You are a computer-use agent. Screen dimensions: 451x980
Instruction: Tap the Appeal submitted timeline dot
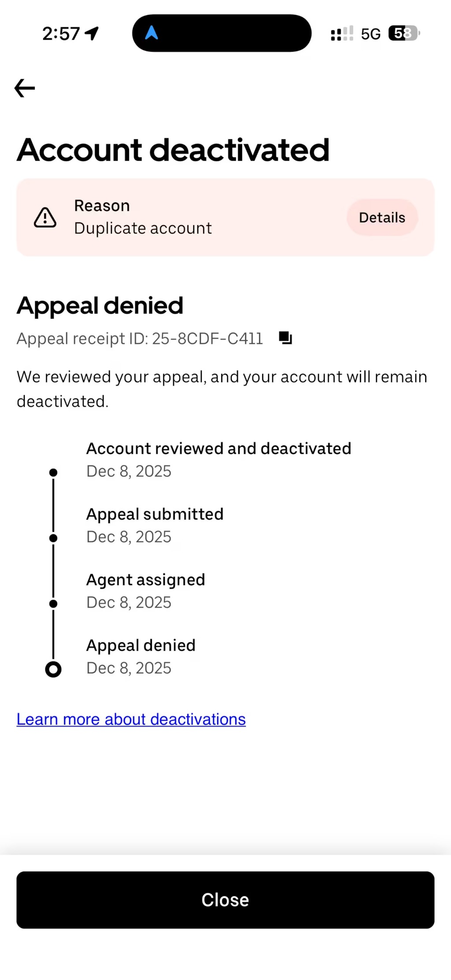53,538
